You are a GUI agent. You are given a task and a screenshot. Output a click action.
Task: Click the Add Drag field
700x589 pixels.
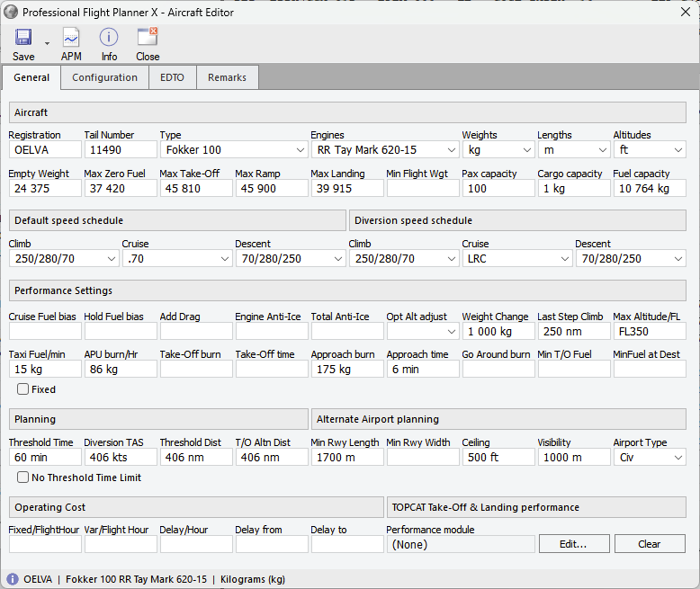196,332
